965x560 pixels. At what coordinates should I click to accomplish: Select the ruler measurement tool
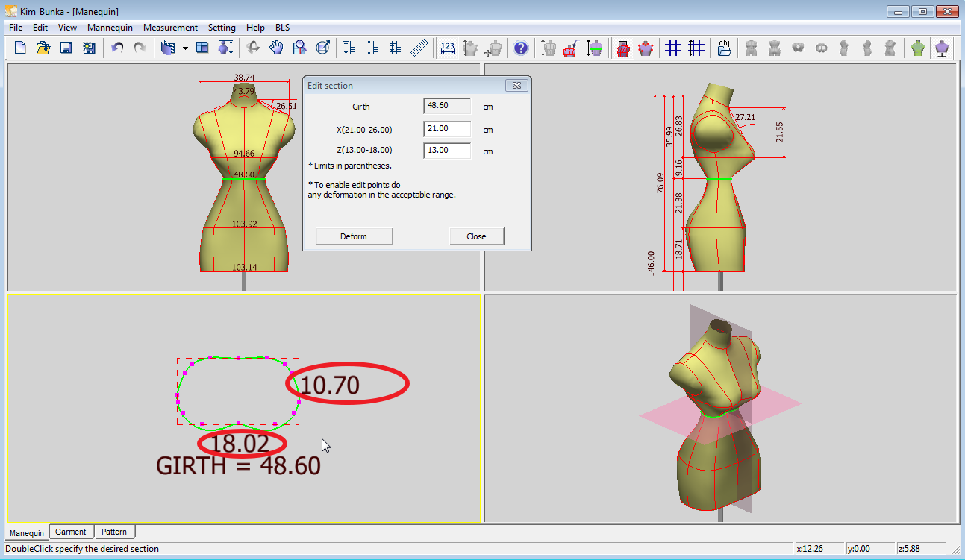[419, 48]
